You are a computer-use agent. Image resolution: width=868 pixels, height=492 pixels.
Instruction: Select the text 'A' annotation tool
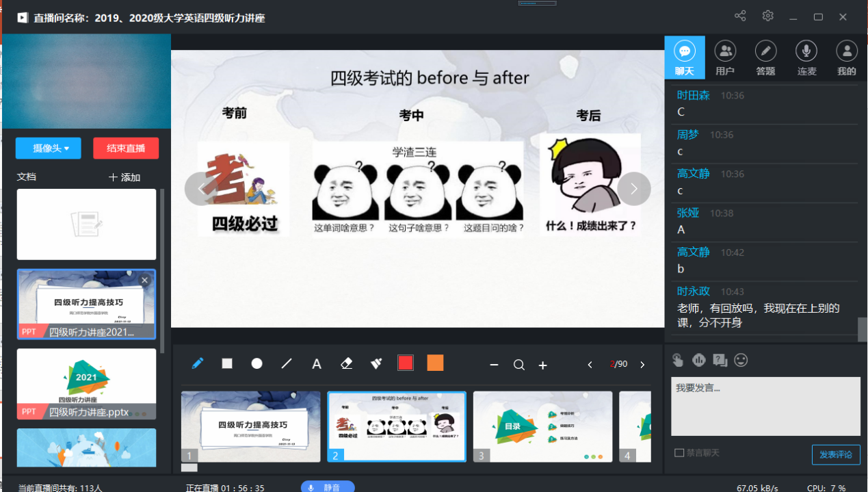tap(317, 364)
